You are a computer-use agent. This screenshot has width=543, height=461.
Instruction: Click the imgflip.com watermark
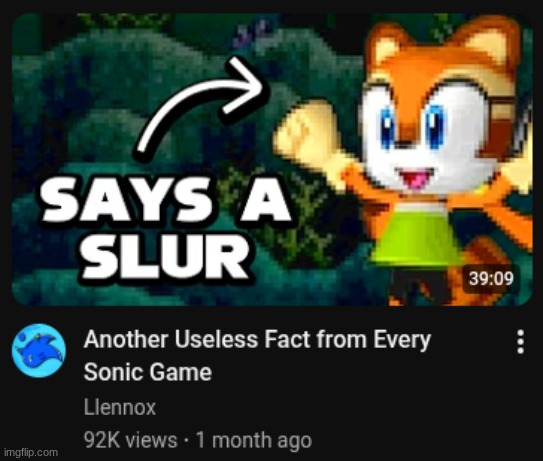tap(31, 452)
